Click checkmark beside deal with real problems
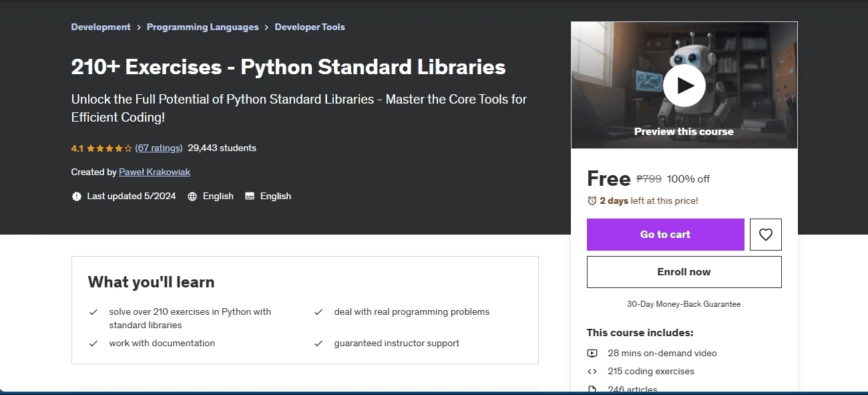The width and height of the screenshot is (868, 395). [x=318, y=312]
